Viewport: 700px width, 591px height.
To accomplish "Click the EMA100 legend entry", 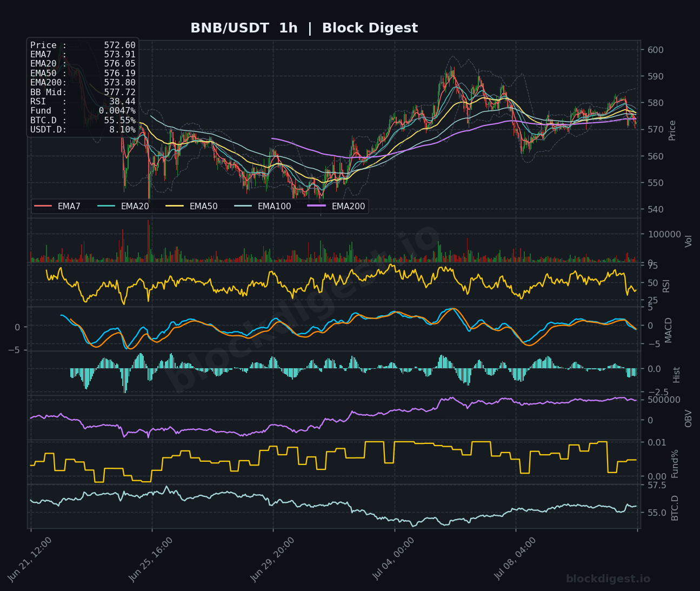I will point(263,206).
